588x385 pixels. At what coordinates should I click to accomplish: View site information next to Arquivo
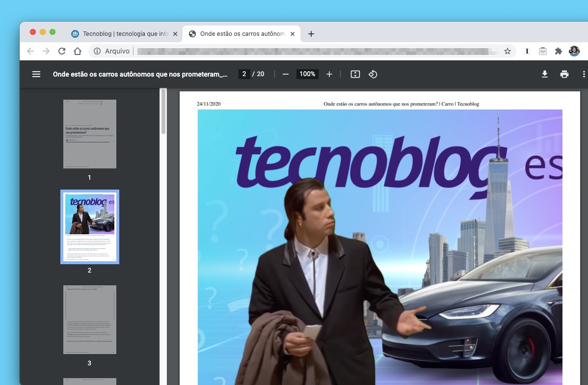click(97, 51)
